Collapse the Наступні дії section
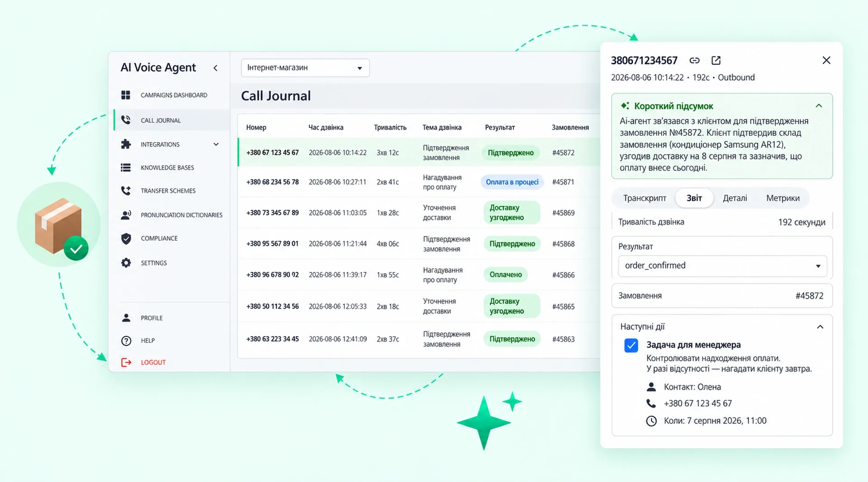This screenshot has width=868, height=482. (x=820, y=327)
